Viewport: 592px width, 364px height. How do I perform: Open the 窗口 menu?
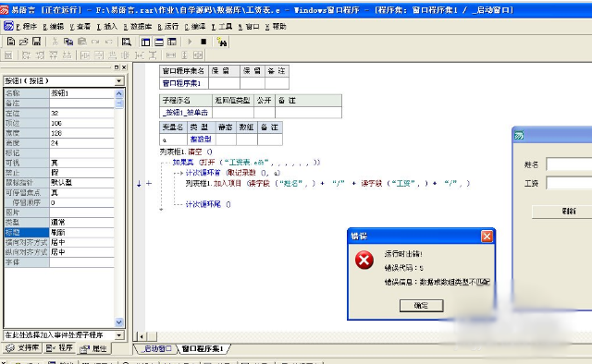coord(249,27)
